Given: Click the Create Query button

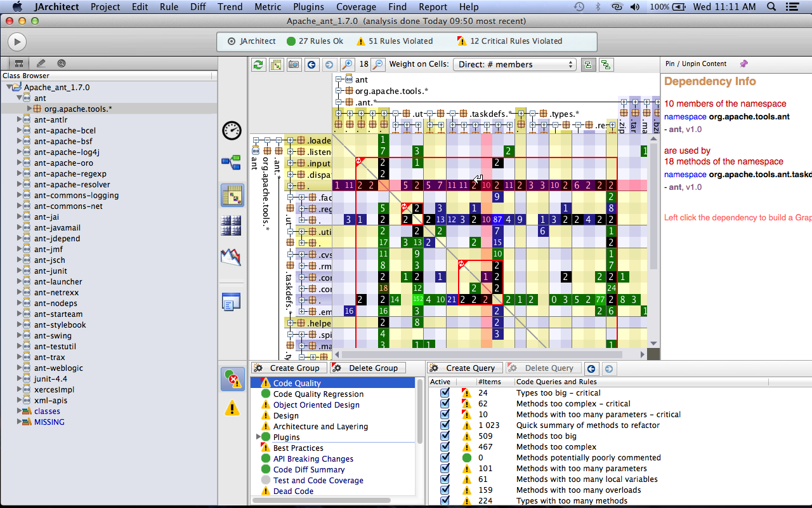Looking at the screenshot, I should [465, 368].
